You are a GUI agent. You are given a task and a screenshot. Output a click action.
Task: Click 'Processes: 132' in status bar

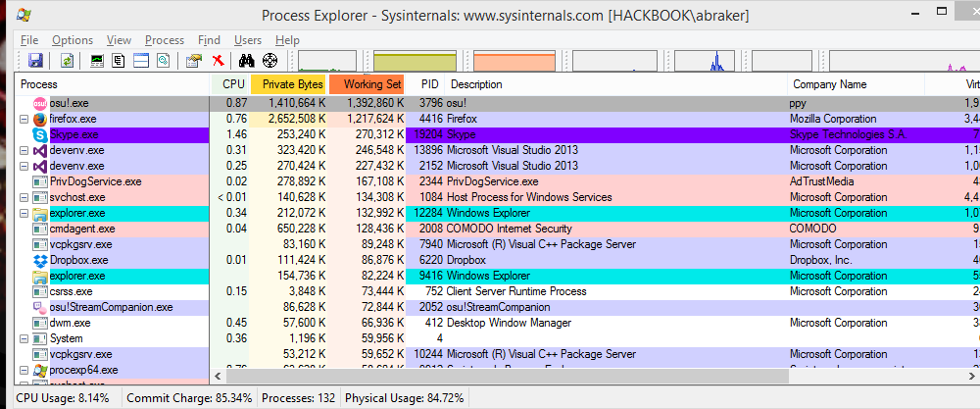pyautogui.click(x=298, y=398)
